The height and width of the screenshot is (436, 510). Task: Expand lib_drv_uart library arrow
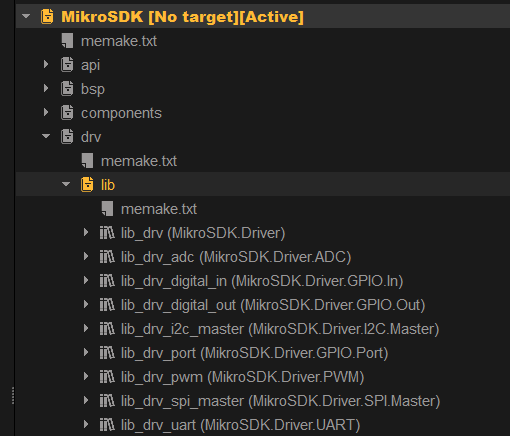[x=86, y=424]
